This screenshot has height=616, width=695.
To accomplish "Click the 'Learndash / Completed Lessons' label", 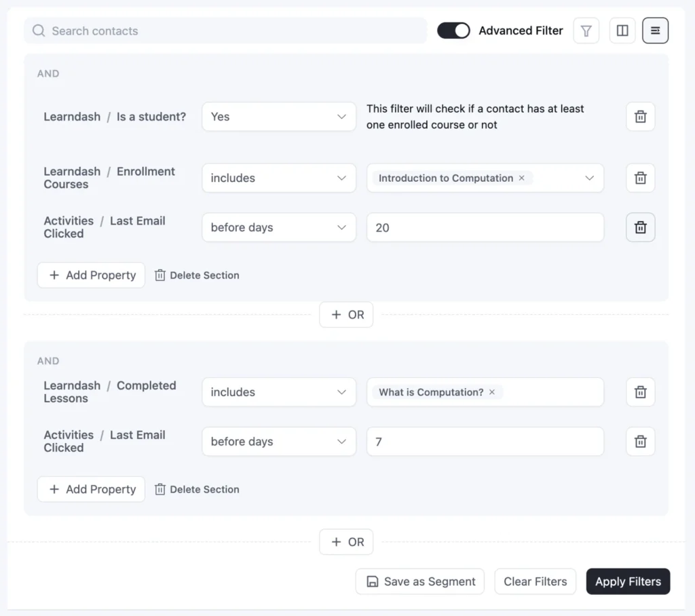I will tap(110, 392).
